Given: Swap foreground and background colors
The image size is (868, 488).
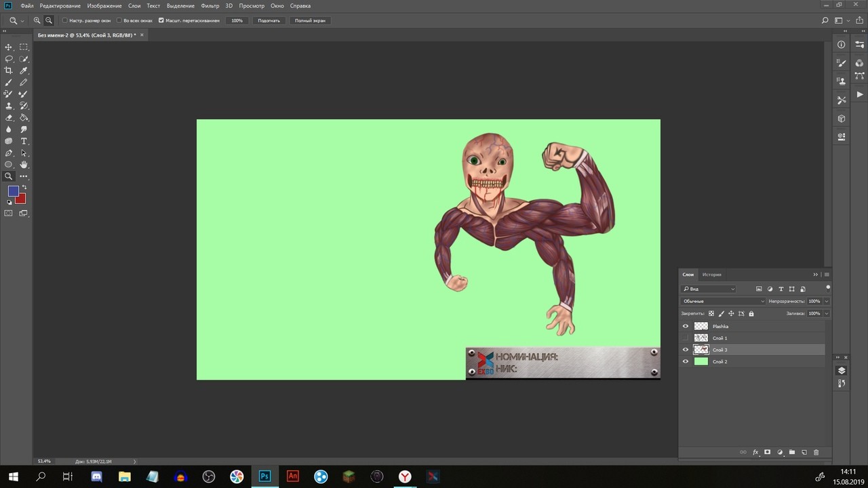Looking at the screenshot, I should (x=24, y=187).
